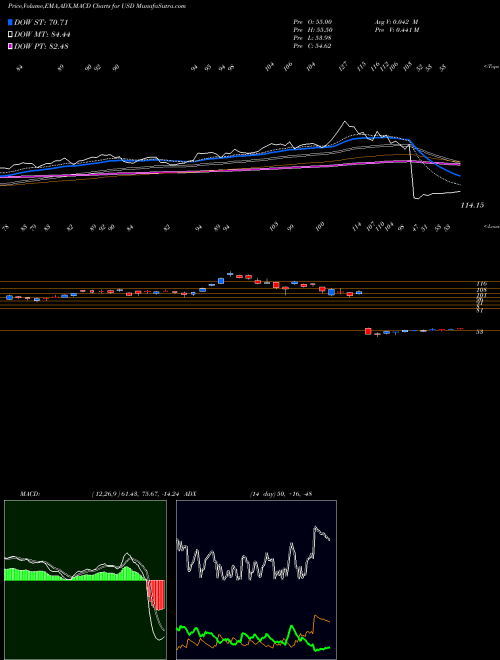Click the blue DOW ST legend swatch

10,22
